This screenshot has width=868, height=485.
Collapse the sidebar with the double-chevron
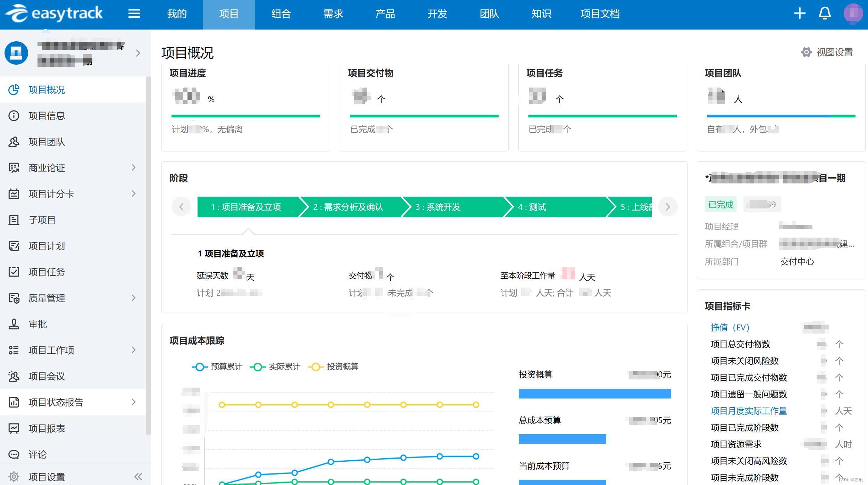[x=138, y=477]
